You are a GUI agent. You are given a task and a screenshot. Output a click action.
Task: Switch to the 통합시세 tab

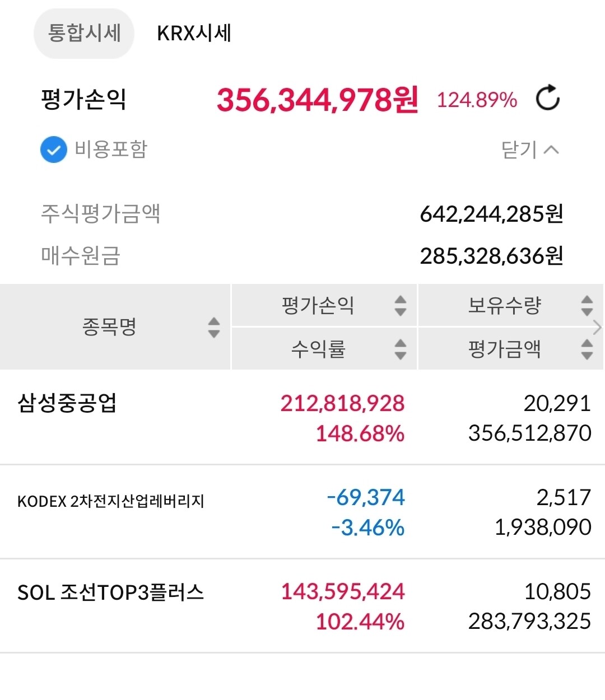(84, 33)
